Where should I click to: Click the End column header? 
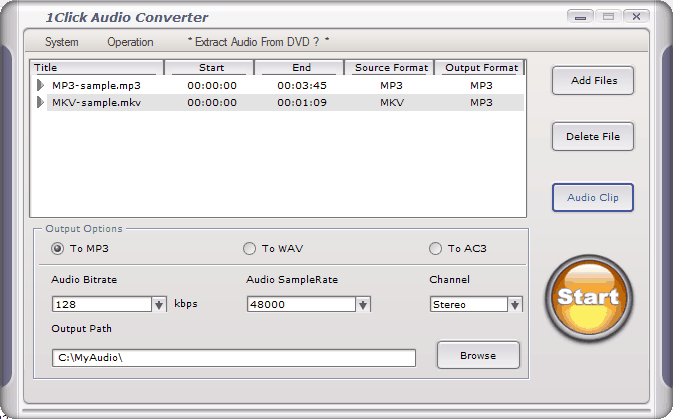click(x=299, y=67)
